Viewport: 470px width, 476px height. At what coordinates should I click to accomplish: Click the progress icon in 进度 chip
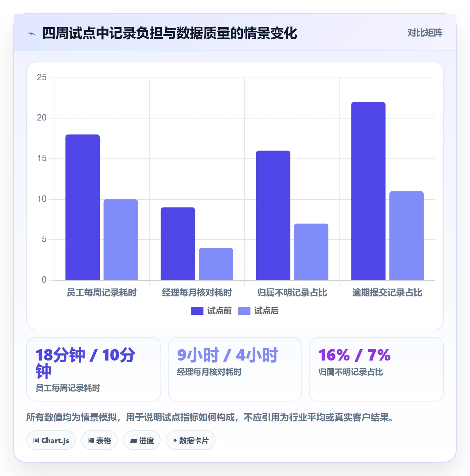[x=134, y=441]
